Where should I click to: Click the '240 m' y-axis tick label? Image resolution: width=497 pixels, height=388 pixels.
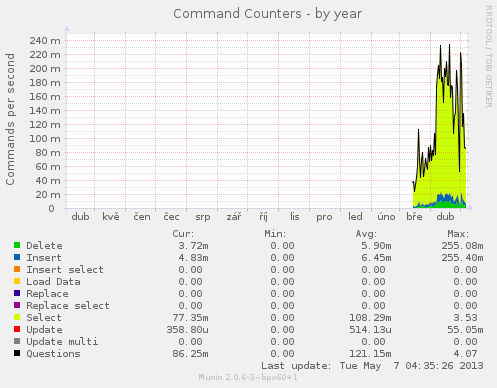click(x=45, y=41)
